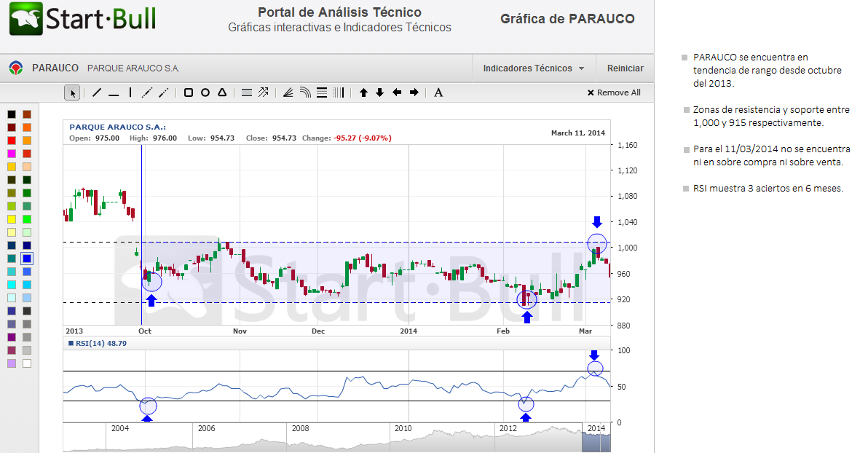This screenshot has width=868, height=453.
Task: Pick the magenta color swatch
Action: click(12, 154)
